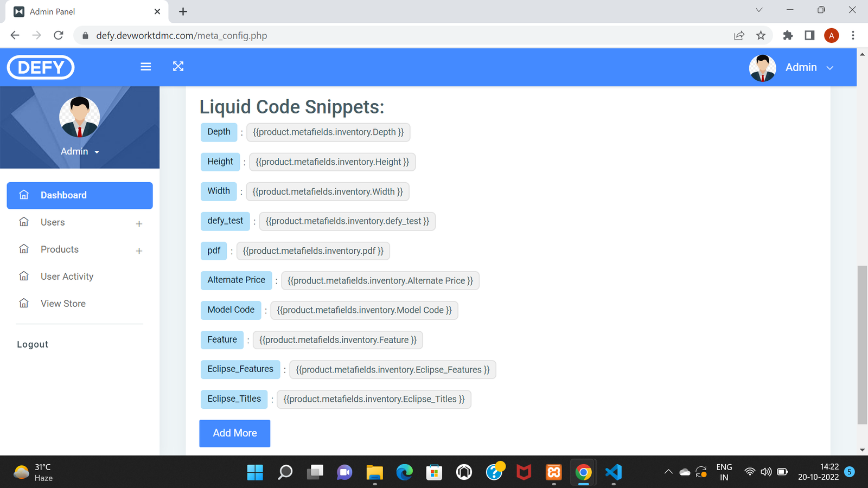Open the browser extensions puzzle icon
This screenshot has width=868, height=488.
788,36
